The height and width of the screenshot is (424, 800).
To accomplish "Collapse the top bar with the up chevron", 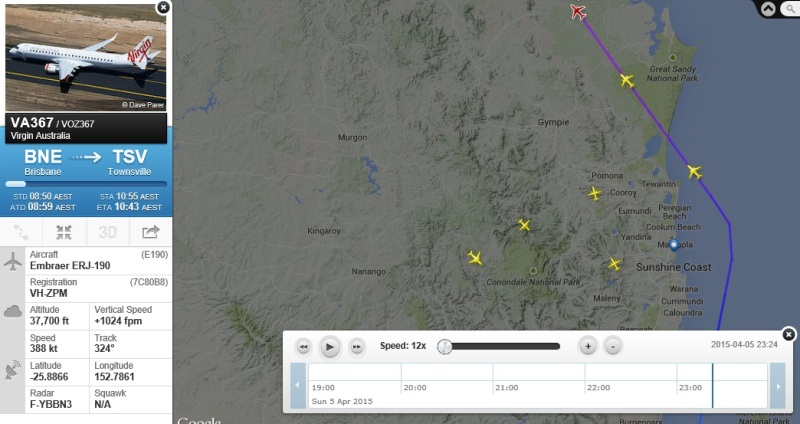I will tap(768, 9).
